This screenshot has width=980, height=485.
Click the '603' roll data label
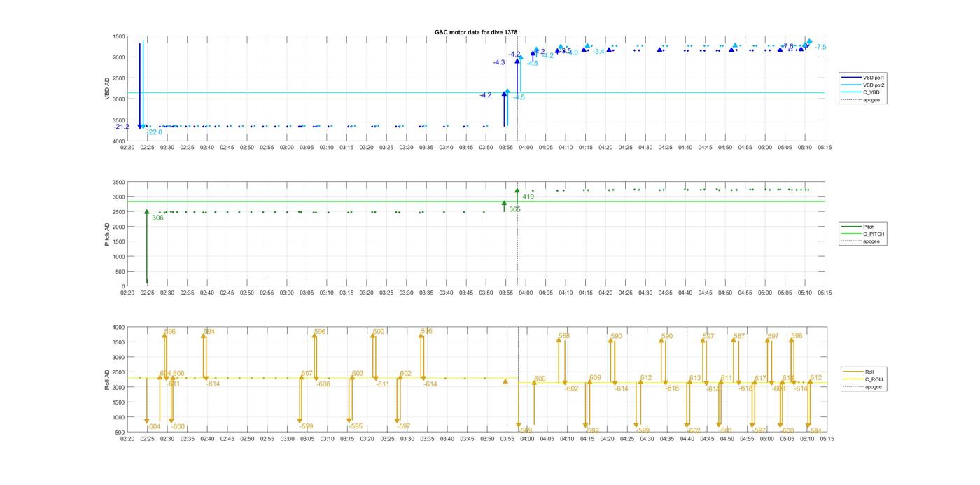pyautogui.click(x=358, y=374)
